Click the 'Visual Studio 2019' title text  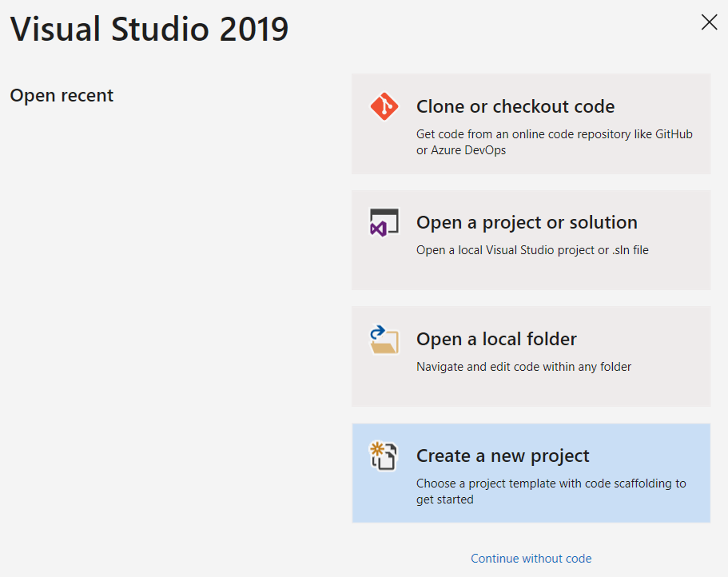pyautogui.click(x=149, y=30)
